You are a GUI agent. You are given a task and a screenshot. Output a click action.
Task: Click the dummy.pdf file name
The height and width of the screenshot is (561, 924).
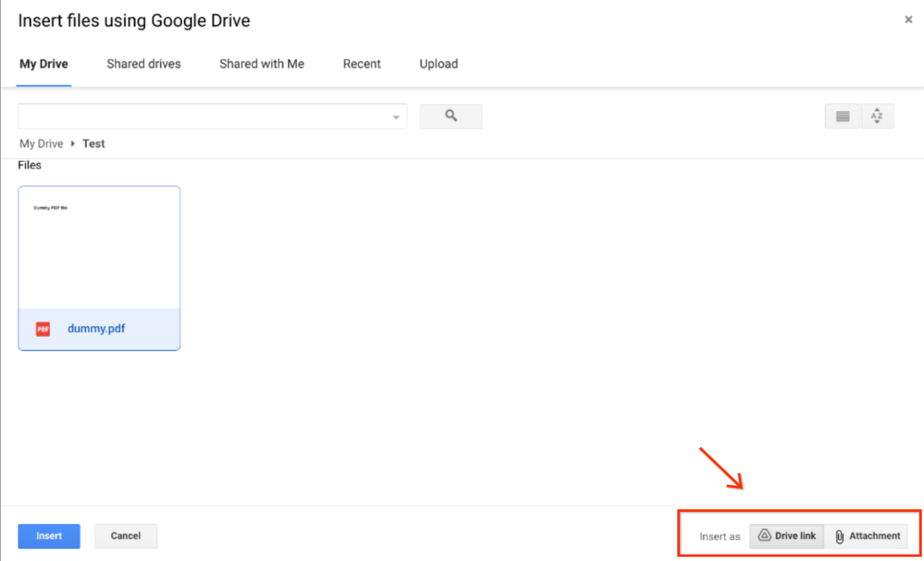coord(96,329)
